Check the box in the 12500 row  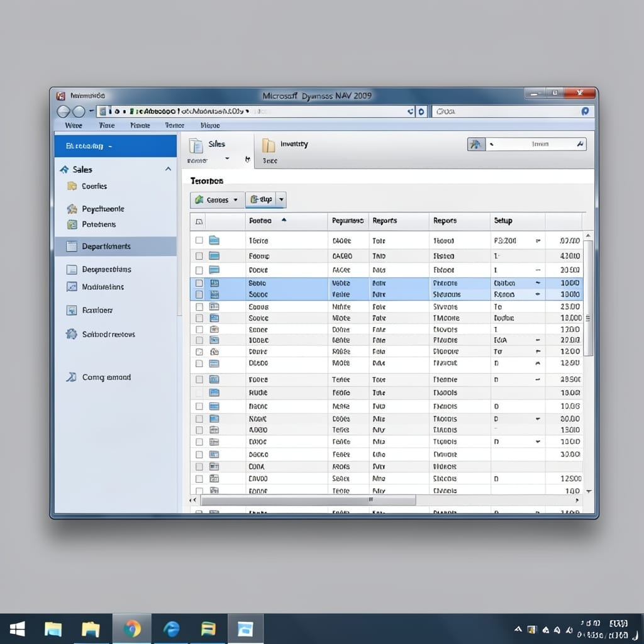pos(199,479)
